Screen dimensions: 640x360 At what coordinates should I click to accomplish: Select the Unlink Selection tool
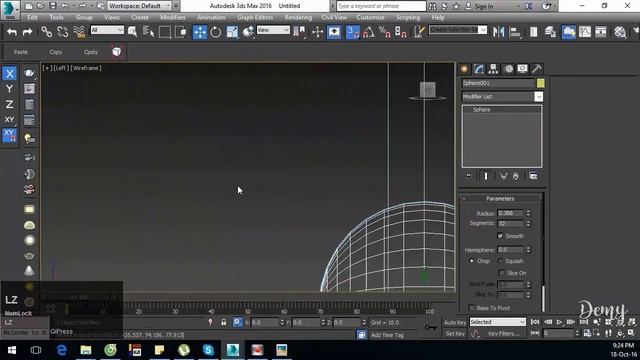[62, 32]
